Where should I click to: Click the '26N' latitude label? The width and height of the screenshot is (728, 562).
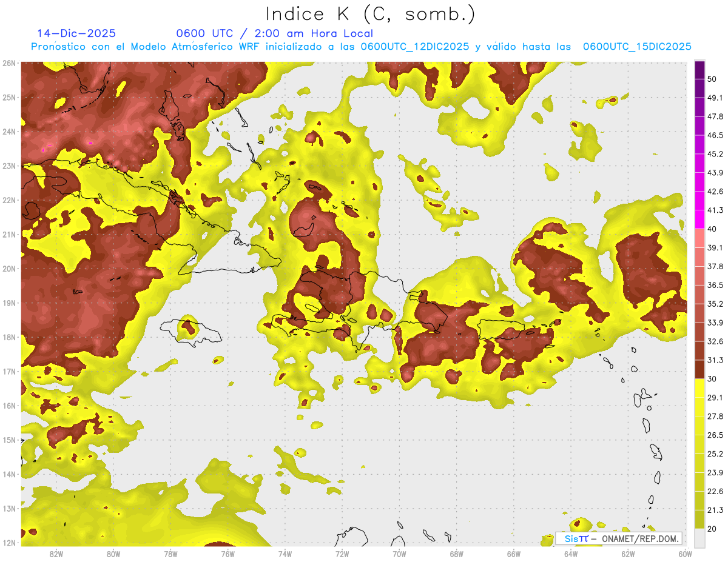8,63
